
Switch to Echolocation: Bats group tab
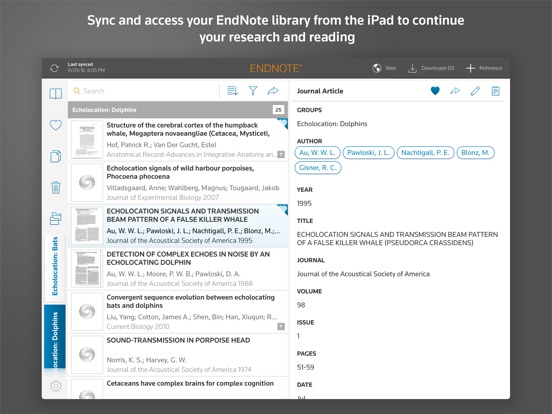tap(55, 266)
